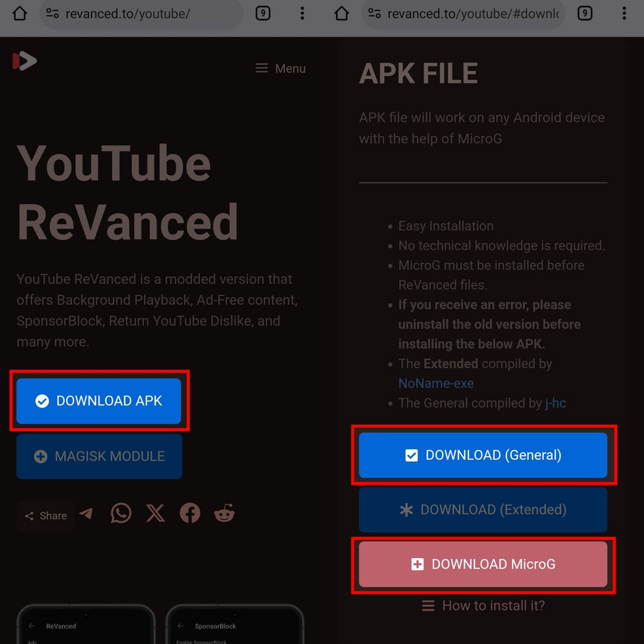Open three-dot overflow menu in left browser

tap(302, 13)
